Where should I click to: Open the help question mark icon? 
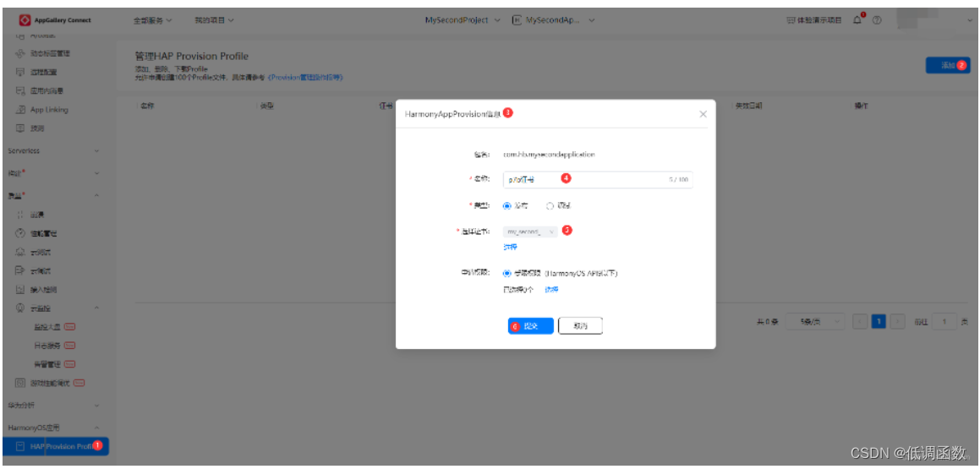click(x=877, y=20)
